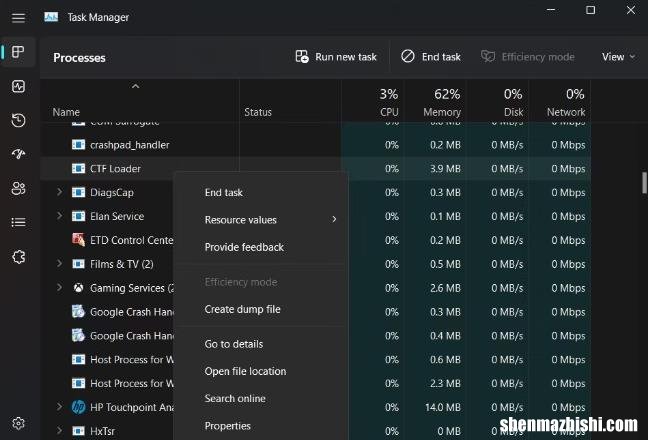Sort by Disk column header
Viewport: 648px width, 440px height.
coord(498,101)
